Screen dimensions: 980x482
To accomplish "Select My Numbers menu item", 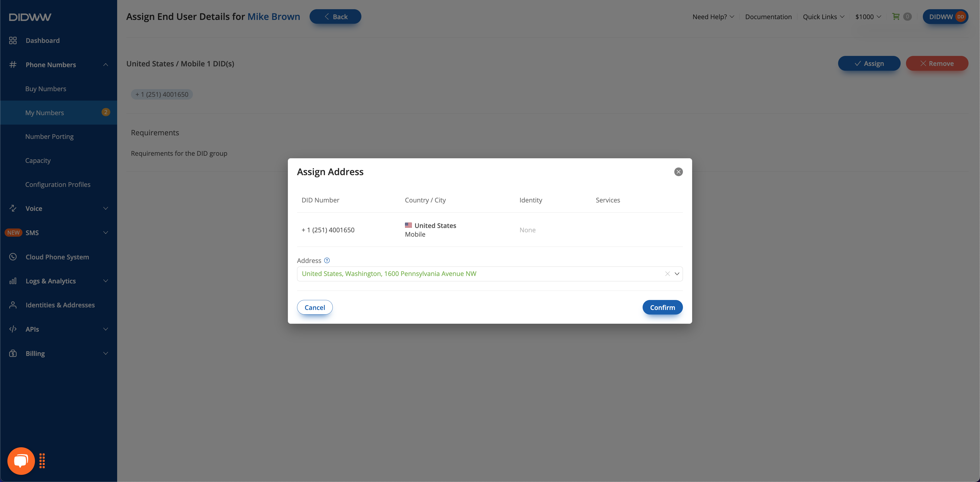I will coord(59,113).
